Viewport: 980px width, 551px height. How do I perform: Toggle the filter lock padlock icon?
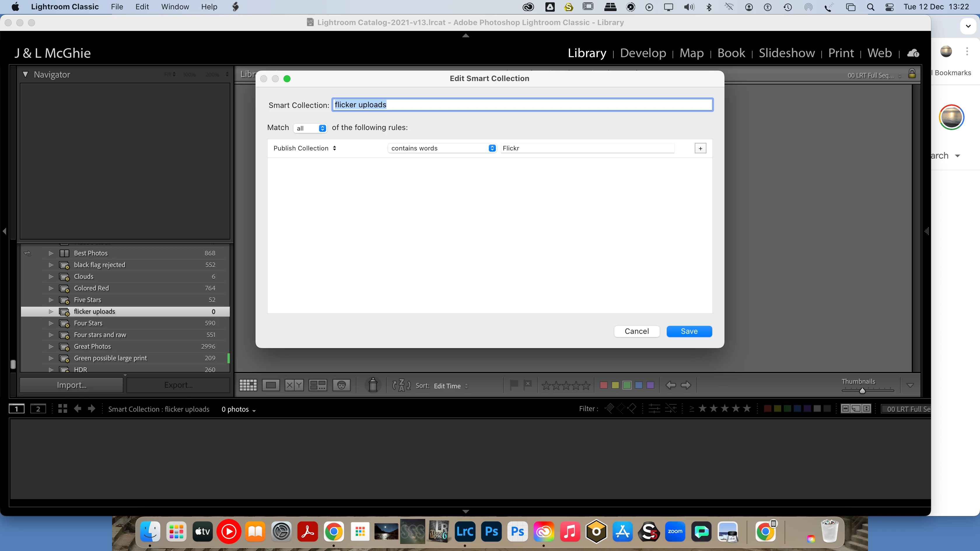coord(912,73)
